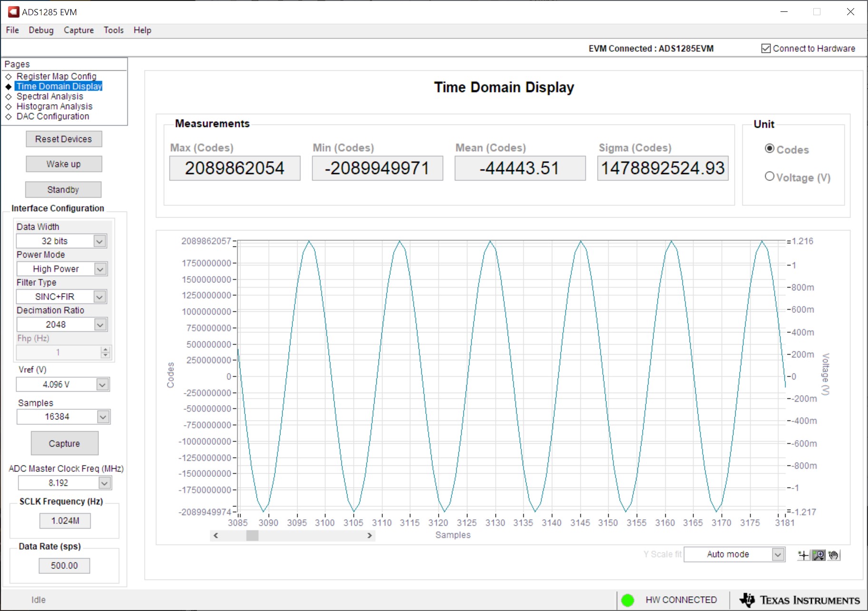Click the Sigma (Codes) value field
This screenshot has height=611, width=868.
(663, 168)
